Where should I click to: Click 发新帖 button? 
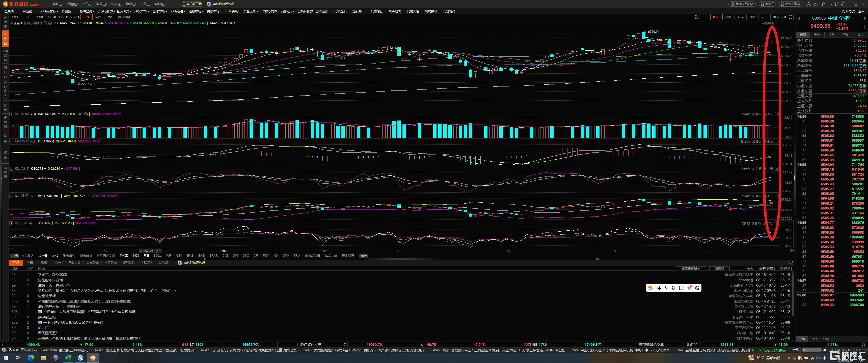(719, 268)
